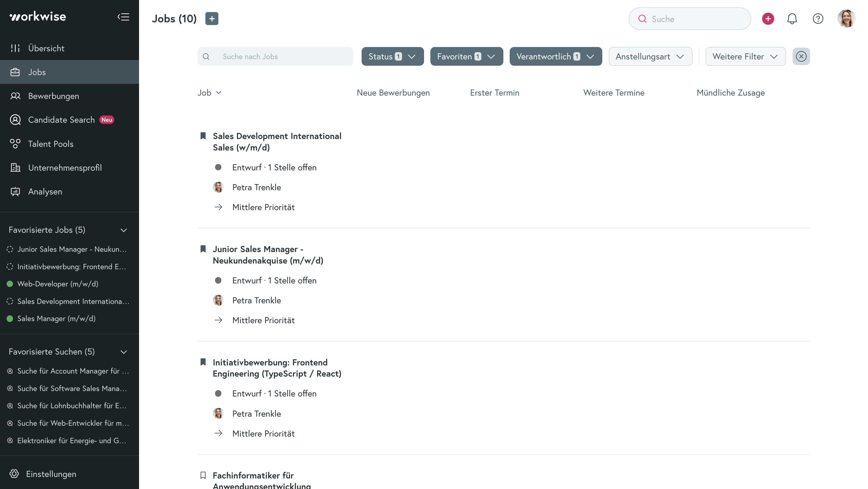This screenshot has width=868, height=489.
Task: Open Candidate Search
Action: tap(69, 120)
